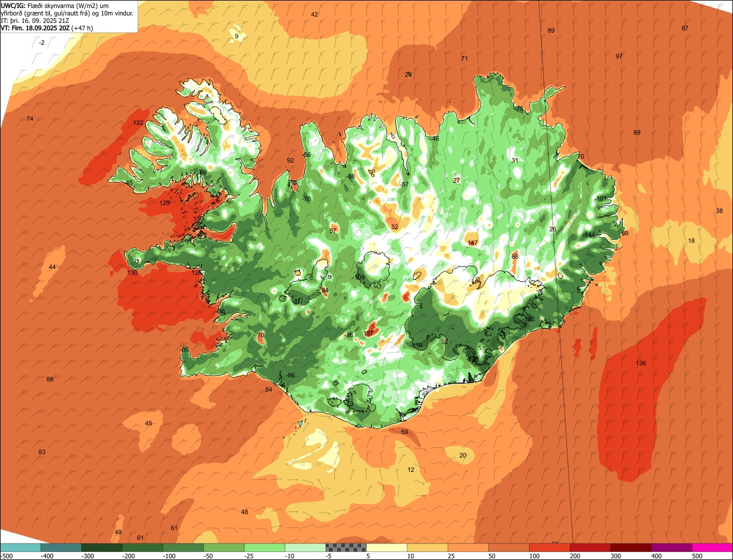Screen dimensions: 733x560
Task: Click the red 100 to 200 legend swatch
Action: 550,547
